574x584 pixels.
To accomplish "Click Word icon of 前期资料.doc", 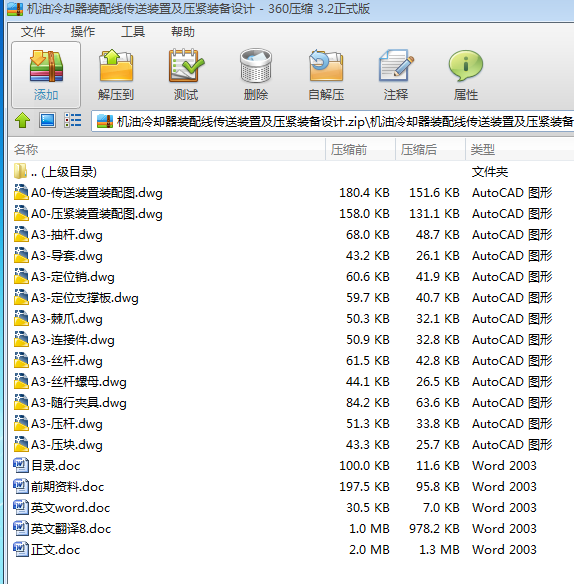I will tap(21, 486).
